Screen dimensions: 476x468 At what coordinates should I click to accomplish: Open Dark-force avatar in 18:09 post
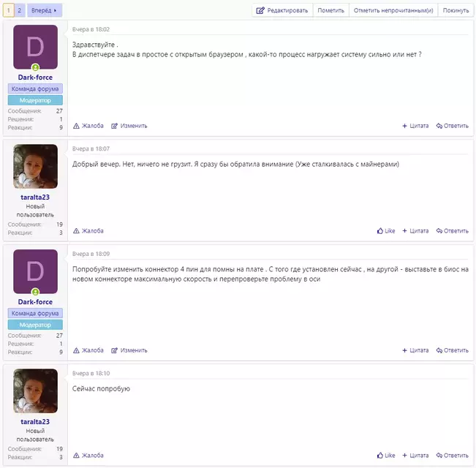pos(36,271)
